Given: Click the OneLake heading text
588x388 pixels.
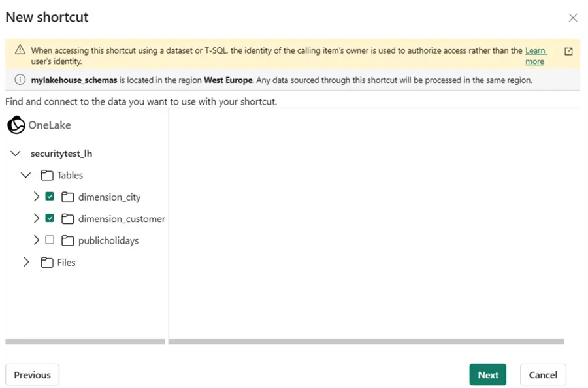Looking at the screenshot, I should point(50,125).
